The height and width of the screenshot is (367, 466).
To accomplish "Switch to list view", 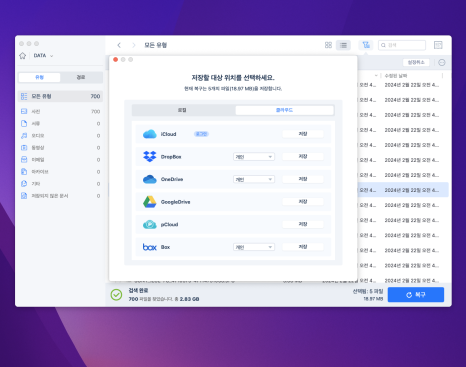I will tap(343, 45).
